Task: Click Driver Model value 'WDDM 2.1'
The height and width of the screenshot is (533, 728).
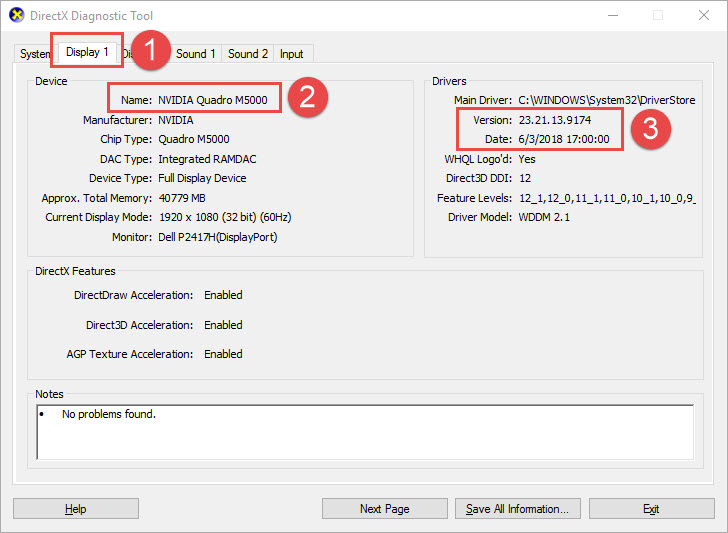Action: (544, 217)
